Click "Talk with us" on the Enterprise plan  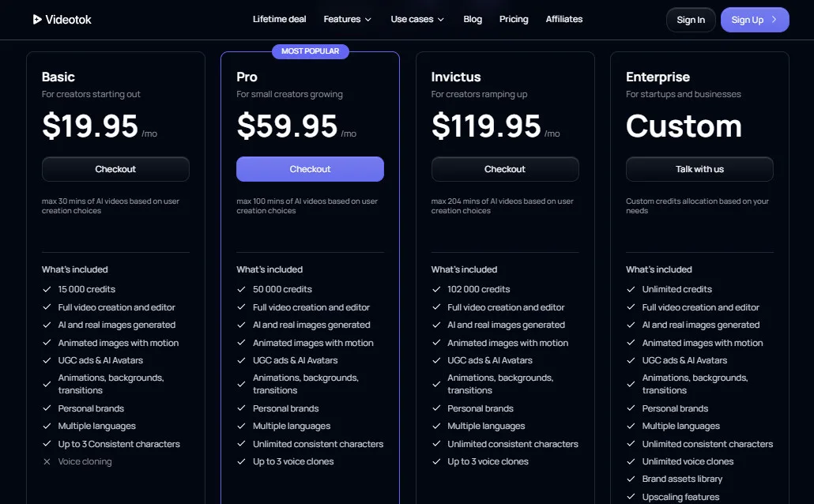[x=699, y=168]
